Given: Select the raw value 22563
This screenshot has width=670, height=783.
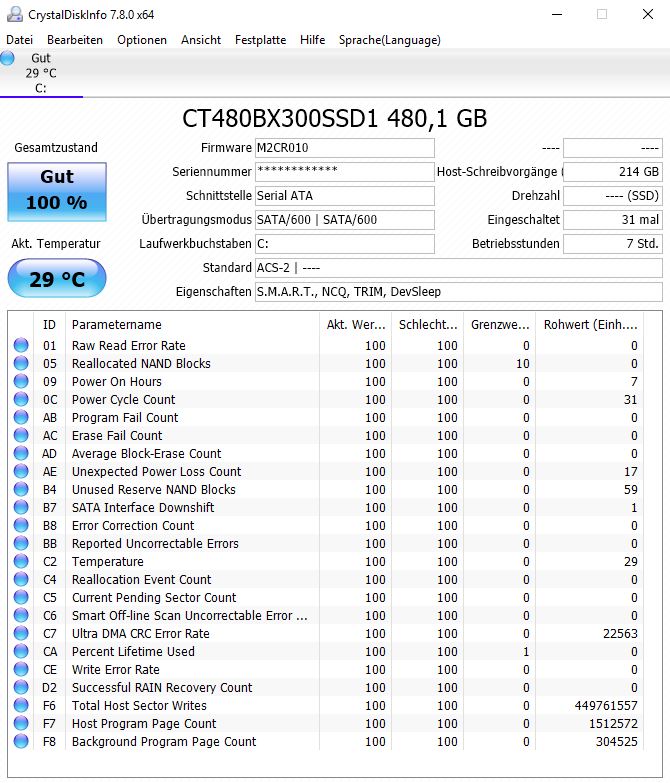Looking at the screenshot, I should pos(620,633).
